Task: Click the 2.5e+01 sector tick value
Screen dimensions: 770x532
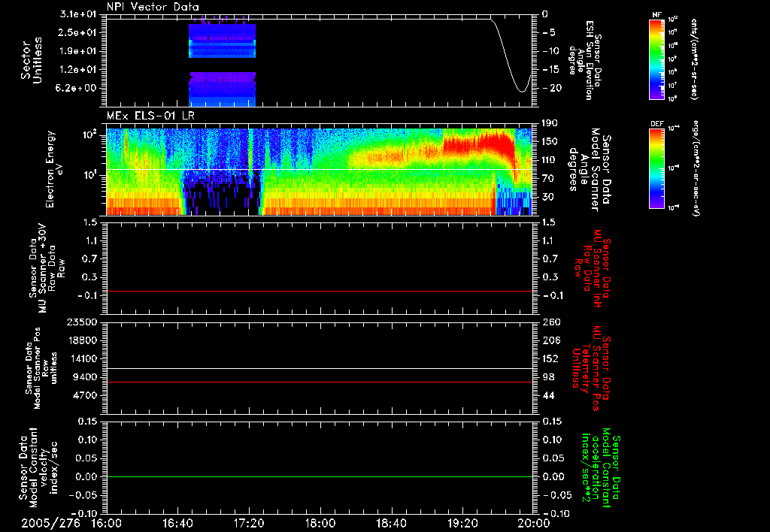Action: pyautogui.click(x=78, y=32)
